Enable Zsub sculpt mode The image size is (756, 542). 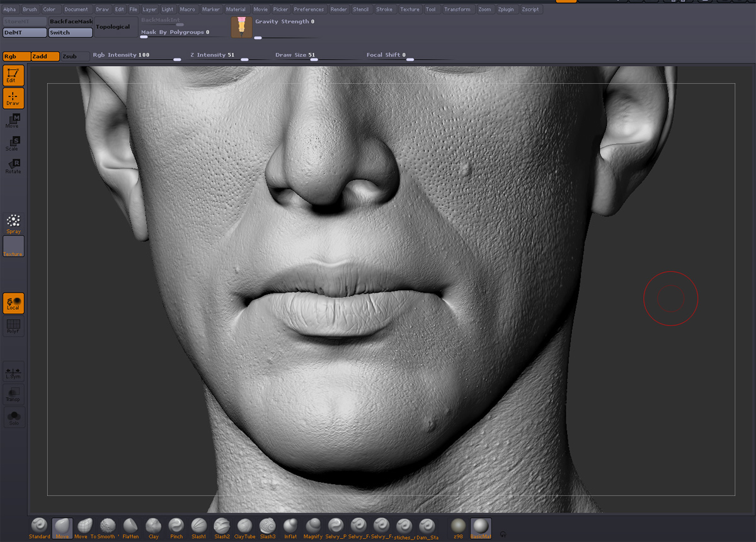75,57
